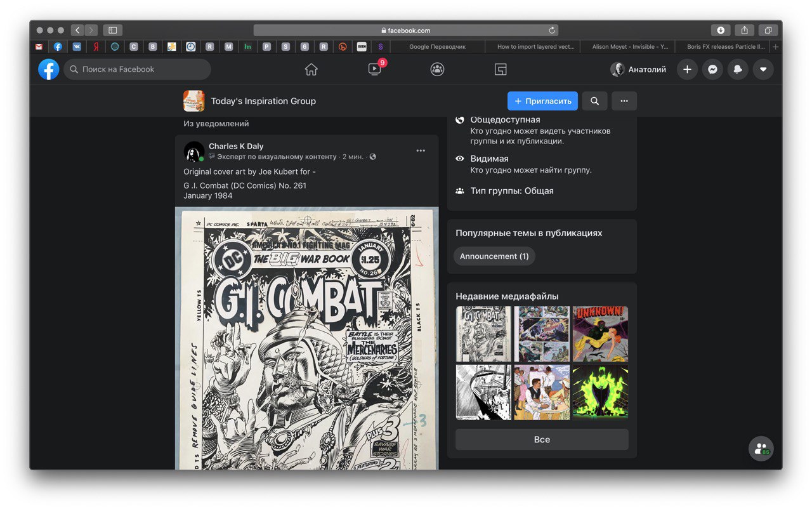Viewport: 812px width, 509px height.
Task: Click the Недавние медиафайлы heading
Action: (x=507, y=296)
